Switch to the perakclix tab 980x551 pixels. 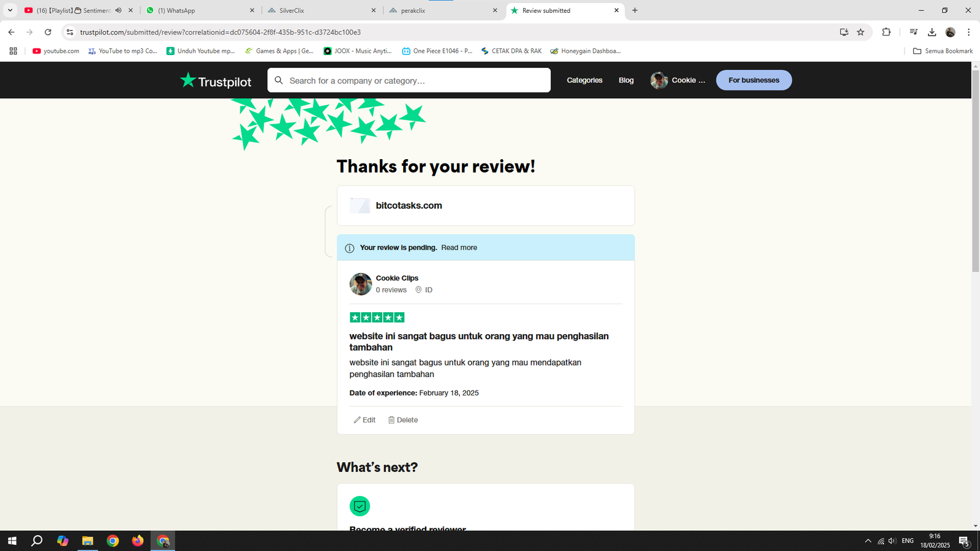coord(443,10)
